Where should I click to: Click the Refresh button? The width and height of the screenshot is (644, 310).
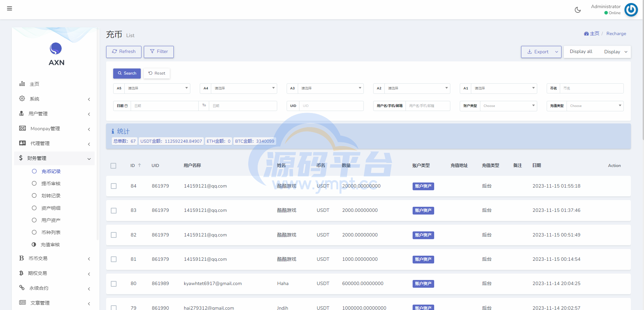click(x=124, y=52)
